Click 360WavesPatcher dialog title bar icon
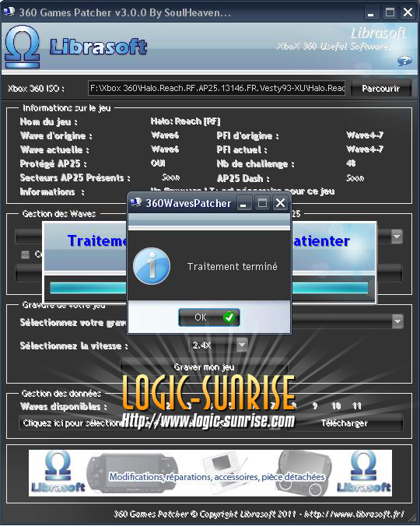This screenshot has height=526, width=420. [136, 202]
